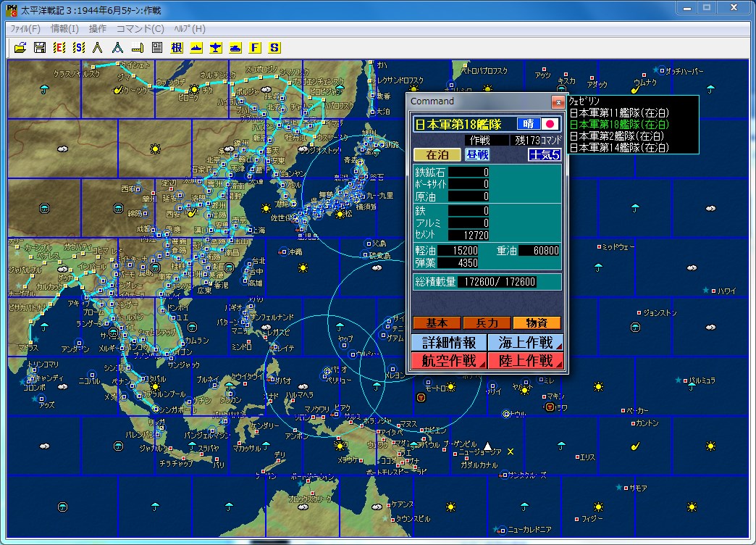Click the yellow F toolbar icon
756x545 pixels.
click(x=255, y=47)
